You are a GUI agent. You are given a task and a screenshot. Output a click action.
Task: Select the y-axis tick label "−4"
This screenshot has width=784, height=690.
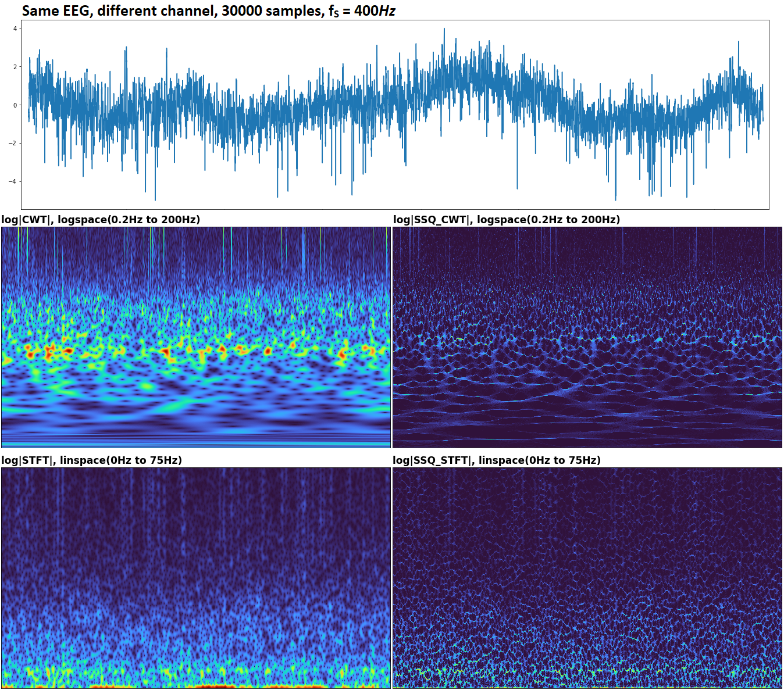(x=14, y=181)
